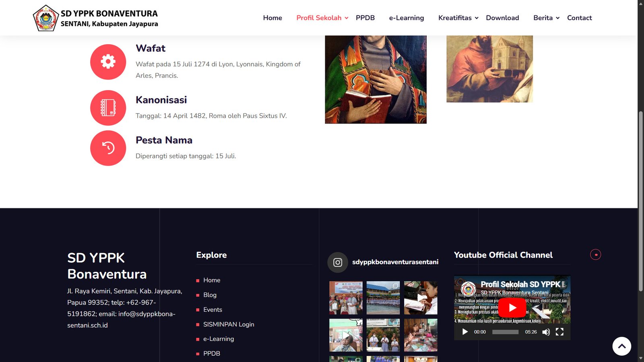Click the painting of saint holding a church

pyautogui.click(x=489, y=69)
